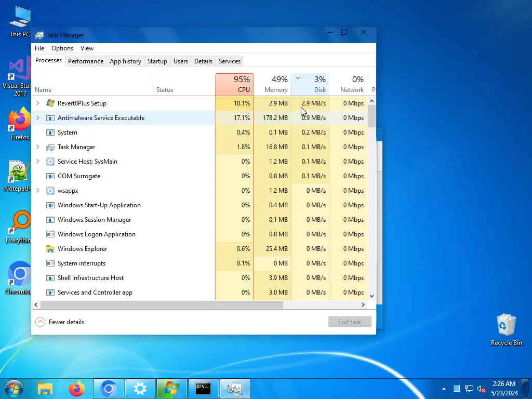Sort by the Disk column header
532x399 pixels.
click(x=311, y=85)
